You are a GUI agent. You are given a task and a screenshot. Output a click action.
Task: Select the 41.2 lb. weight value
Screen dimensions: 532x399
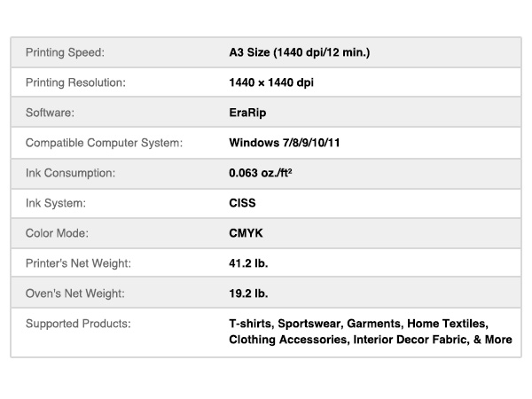tap(248, 263)
